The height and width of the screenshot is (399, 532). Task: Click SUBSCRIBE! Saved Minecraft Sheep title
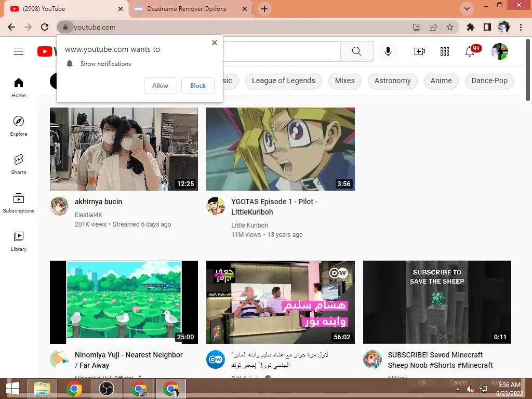441,360
